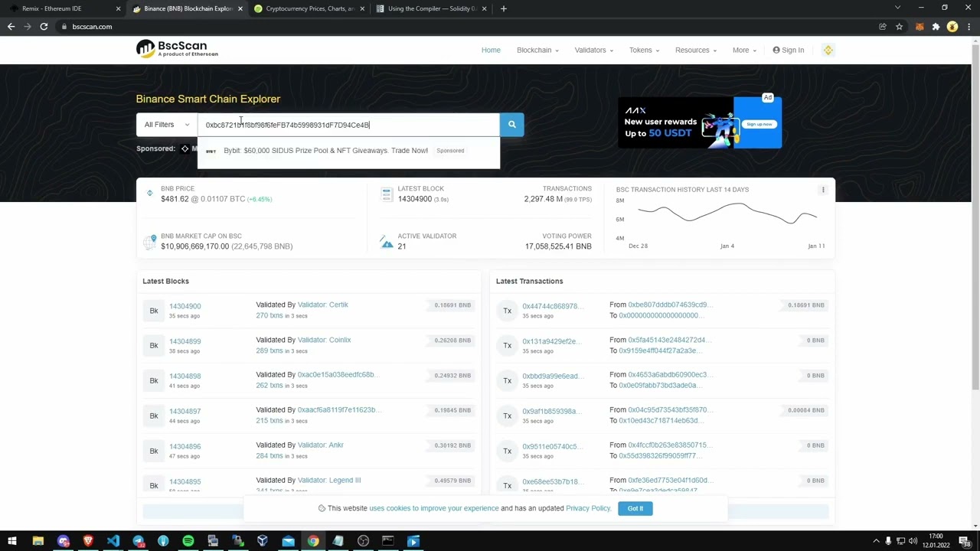Open the Chrome tab search chevron
980x551 pixels.
897,8
